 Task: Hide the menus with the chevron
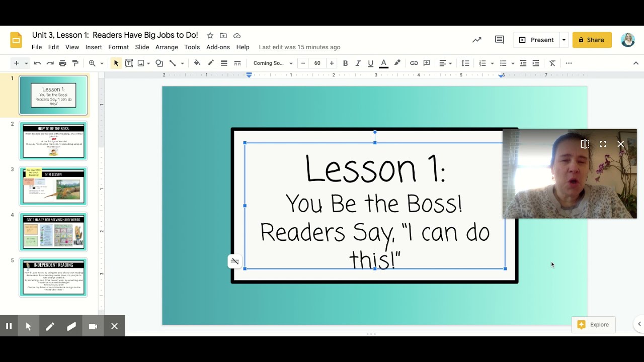point(635,63)
